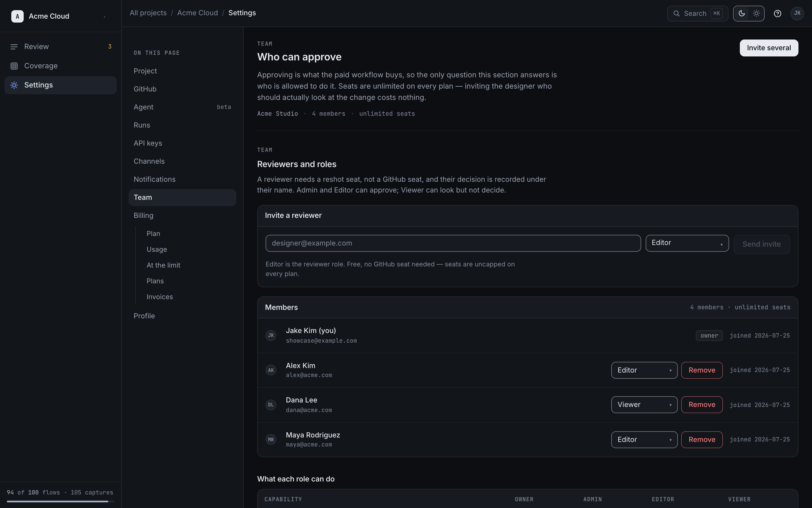Click the CAPABILITY column header

283,499
